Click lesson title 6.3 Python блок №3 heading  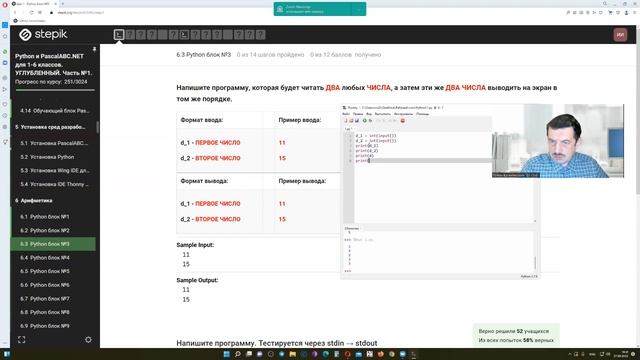tap(204, 55)
